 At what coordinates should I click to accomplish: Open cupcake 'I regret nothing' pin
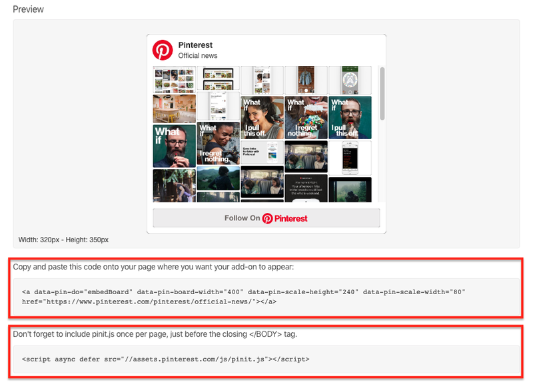(306, 118)
